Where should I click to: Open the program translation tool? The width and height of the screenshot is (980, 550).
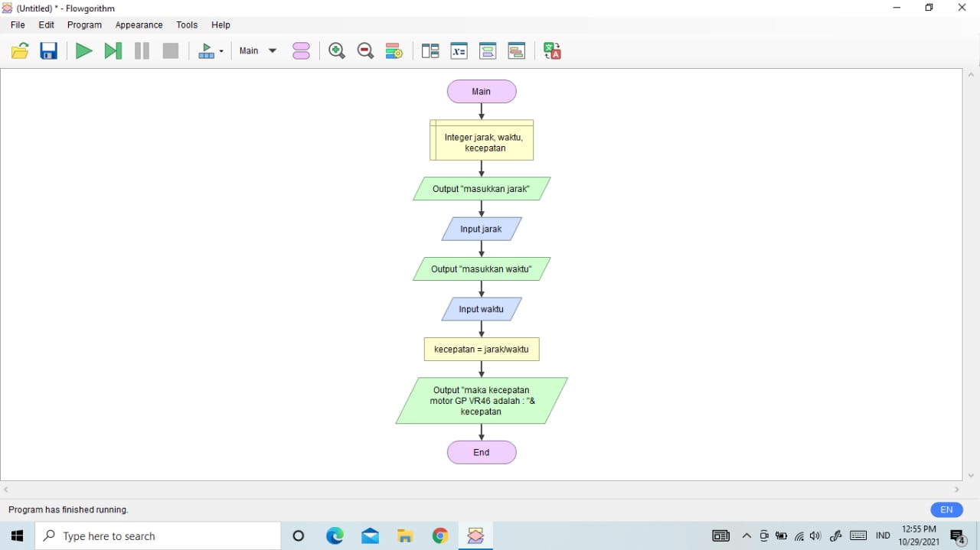pyautogui.click(x=551, y=50)
